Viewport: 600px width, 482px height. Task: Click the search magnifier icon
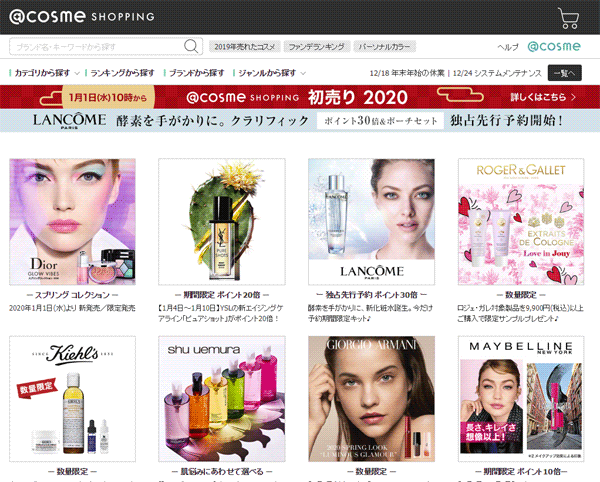coord(191,47)
